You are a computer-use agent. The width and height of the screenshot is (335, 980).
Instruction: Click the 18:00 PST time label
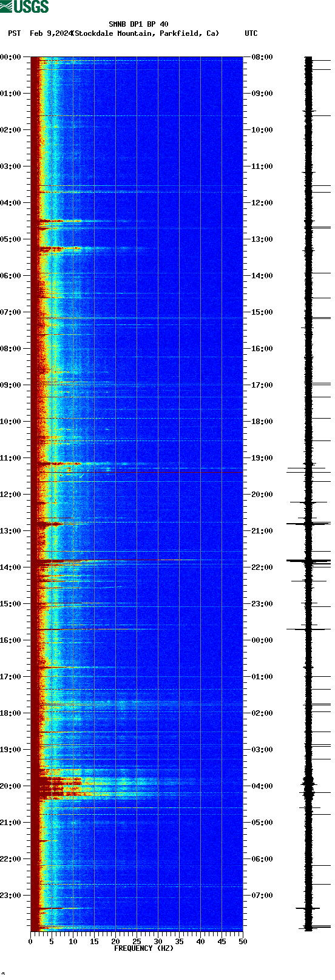click(11, 713)
